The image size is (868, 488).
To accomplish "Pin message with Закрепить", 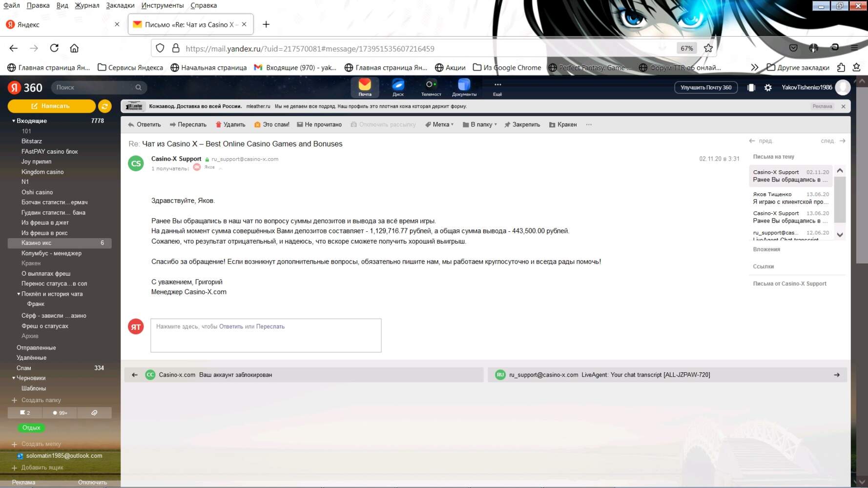I will click(522, 124).
